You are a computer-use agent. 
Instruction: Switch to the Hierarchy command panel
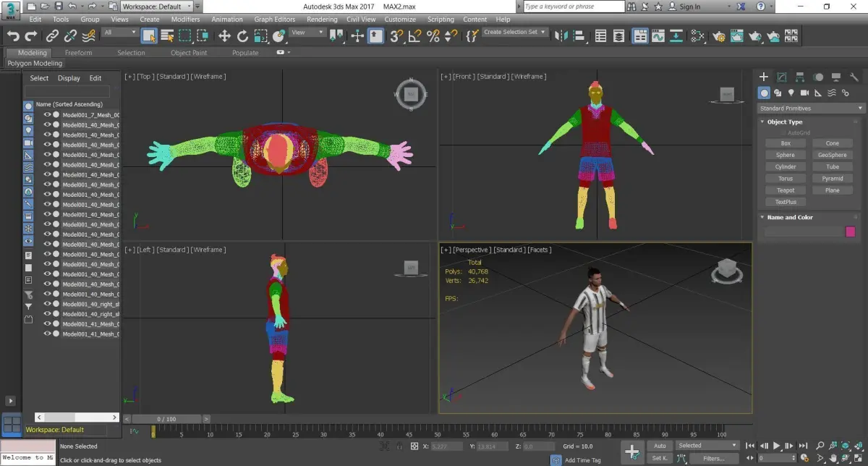tap(800, 77)
